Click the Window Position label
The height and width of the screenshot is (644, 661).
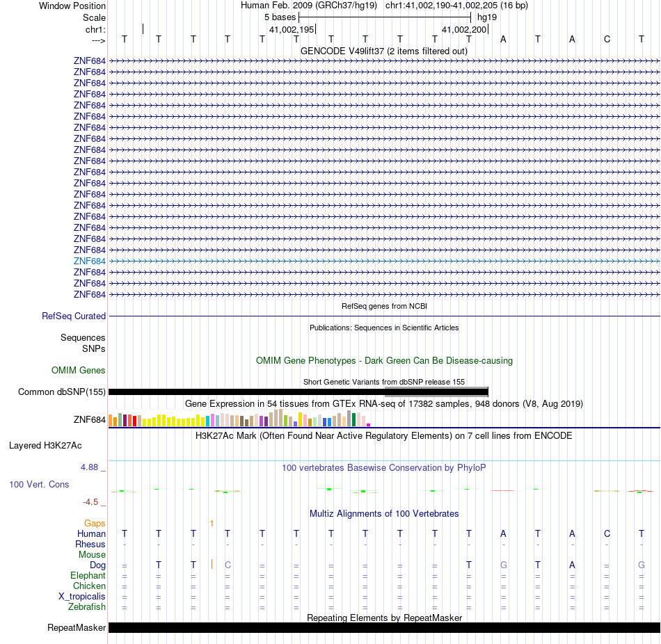pos(72,6)
